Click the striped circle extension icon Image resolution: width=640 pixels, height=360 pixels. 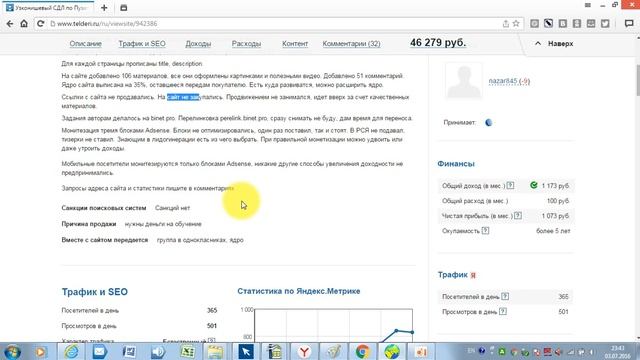pos(548,24)
